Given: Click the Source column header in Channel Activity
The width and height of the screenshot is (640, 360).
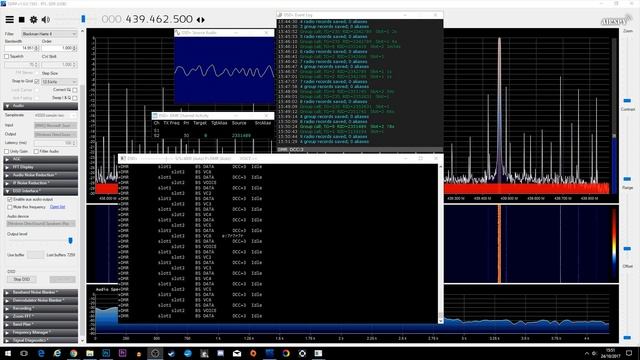Looking at the screenshot, I should pos(239,123).
